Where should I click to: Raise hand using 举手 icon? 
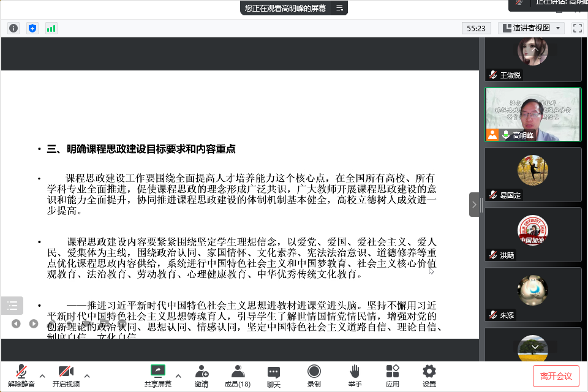355,375
